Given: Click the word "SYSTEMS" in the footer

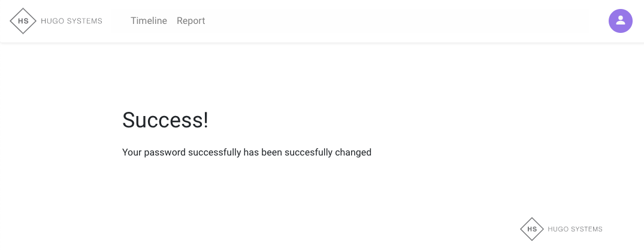Looking at the screenshot, I should (585, 229).
